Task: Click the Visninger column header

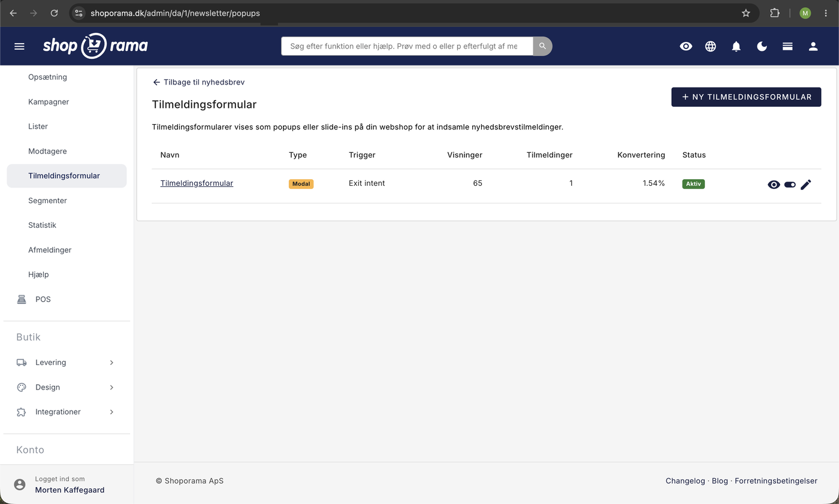Action: (x=464, y=155)
